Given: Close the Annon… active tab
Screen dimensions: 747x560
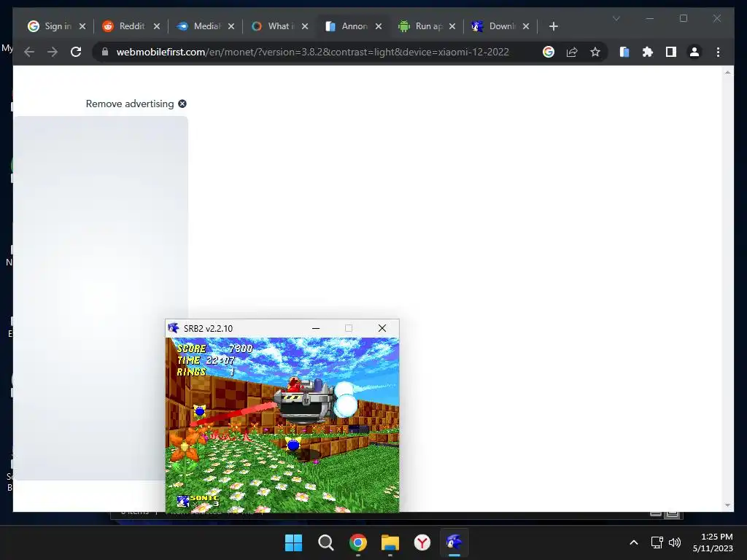Looking at the screenshot, I should 379,26.
